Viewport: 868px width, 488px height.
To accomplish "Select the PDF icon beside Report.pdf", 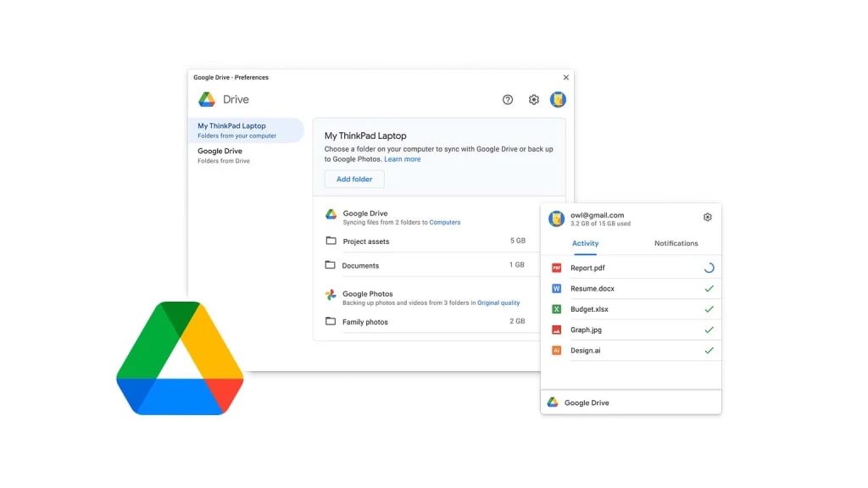I will [558, 268].
